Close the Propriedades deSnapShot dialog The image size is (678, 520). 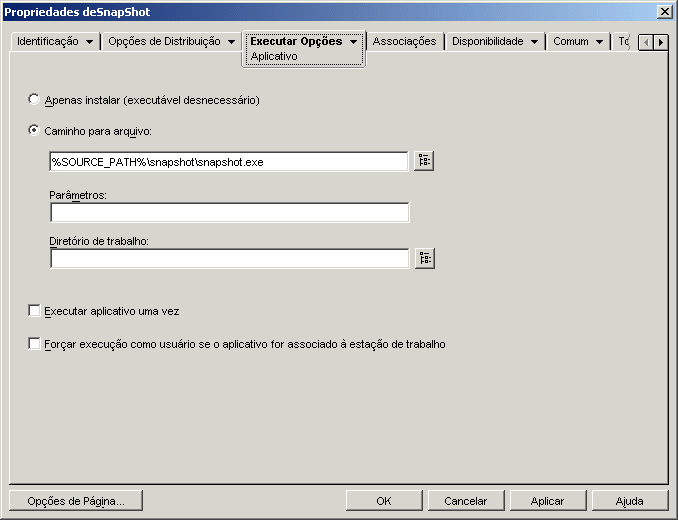664,12
